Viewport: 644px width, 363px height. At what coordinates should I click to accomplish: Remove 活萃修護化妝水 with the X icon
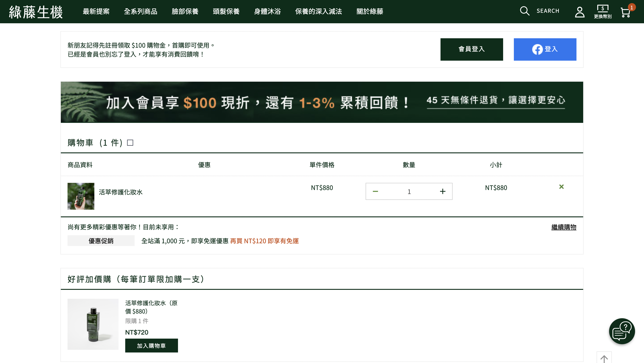click(561, 187)
